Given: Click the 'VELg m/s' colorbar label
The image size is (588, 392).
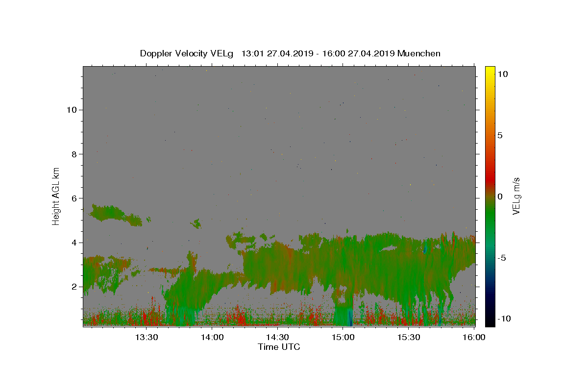Looking at the screenshot, I should pyautogui.click(x=516, y=196).
